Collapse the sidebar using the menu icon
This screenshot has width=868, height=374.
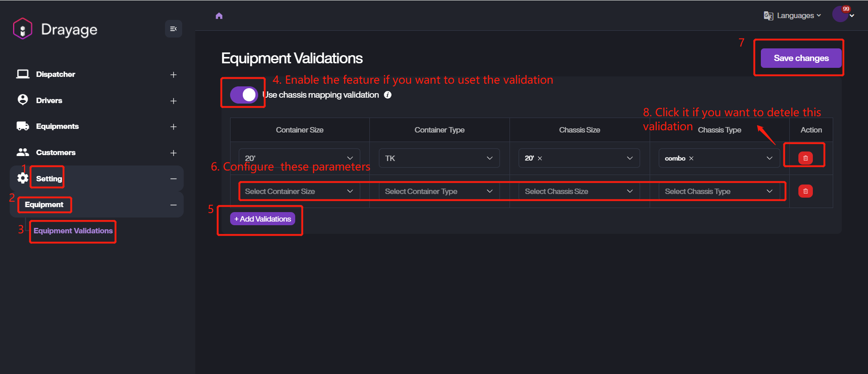[x=173, y=29]
